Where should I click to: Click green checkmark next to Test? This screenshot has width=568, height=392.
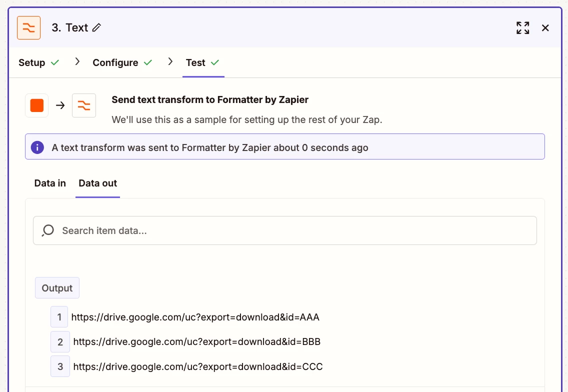tap(215, 62)
